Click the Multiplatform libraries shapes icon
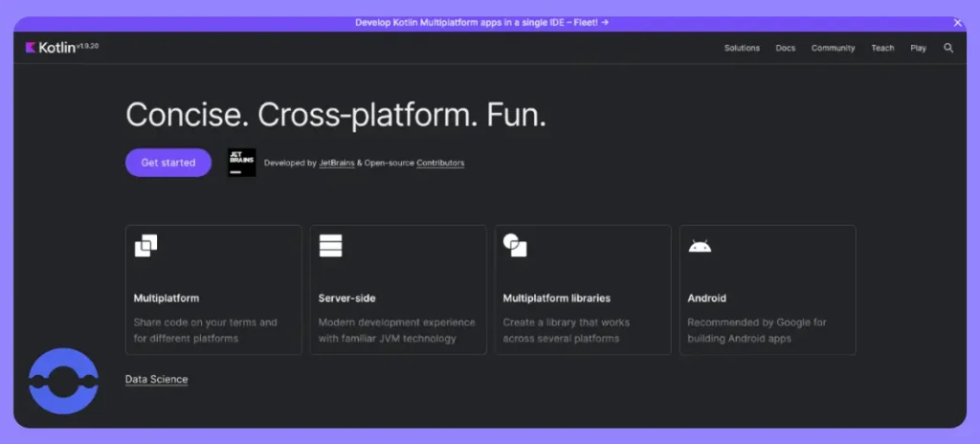The width and height of the screenshot is (980, 444). [x=515, y=245]
